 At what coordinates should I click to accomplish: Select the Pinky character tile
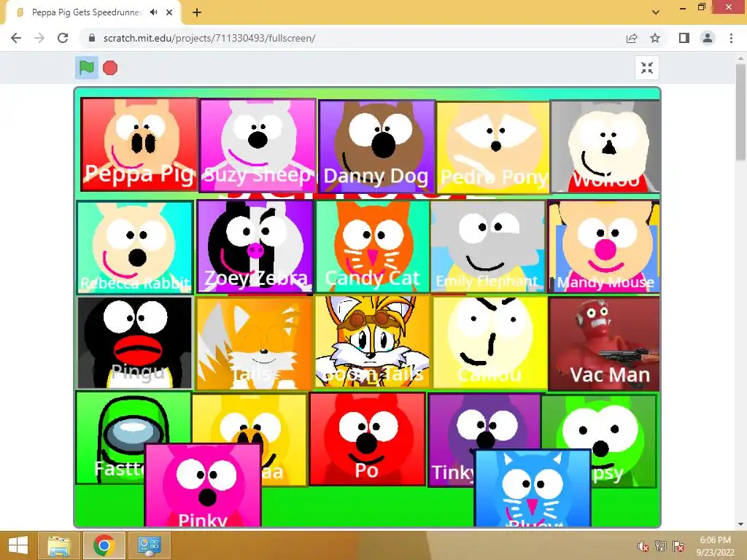pos(203,485)
